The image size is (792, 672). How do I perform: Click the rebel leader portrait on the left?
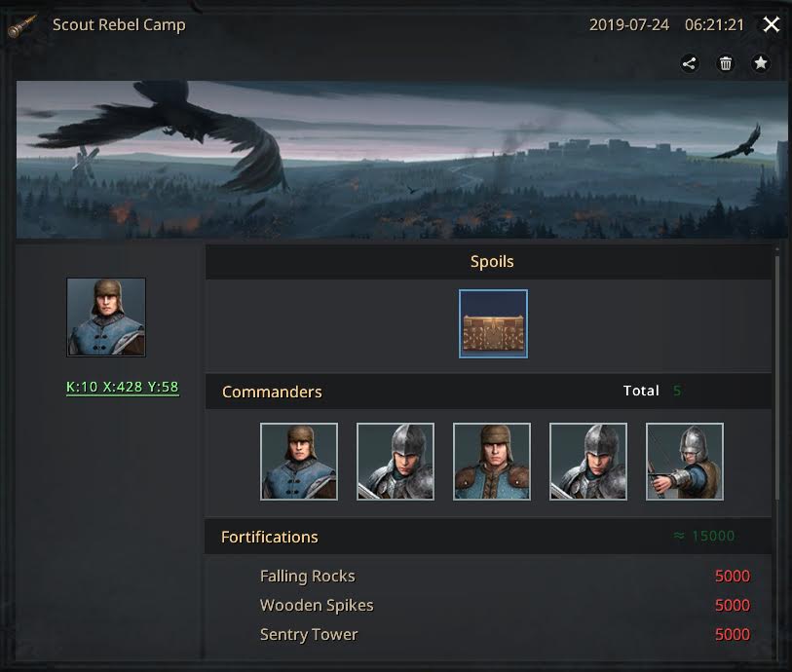click(x=106, y=317)
